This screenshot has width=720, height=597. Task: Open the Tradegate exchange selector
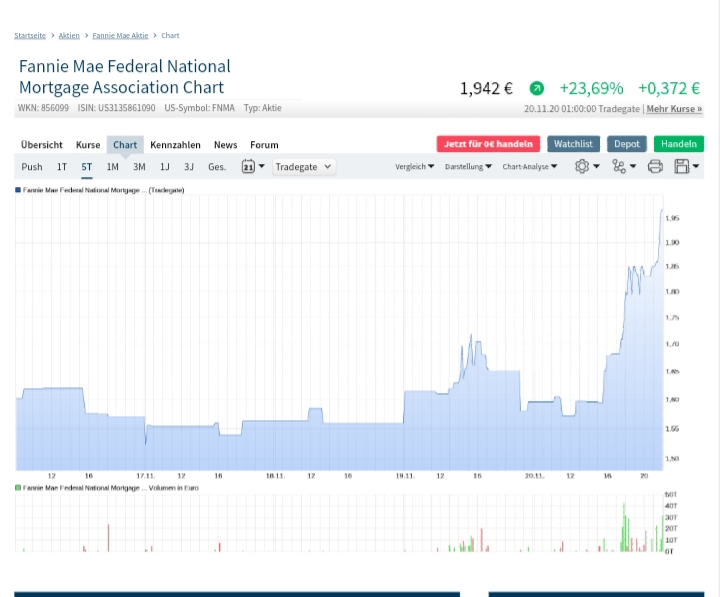click(304, 167)
